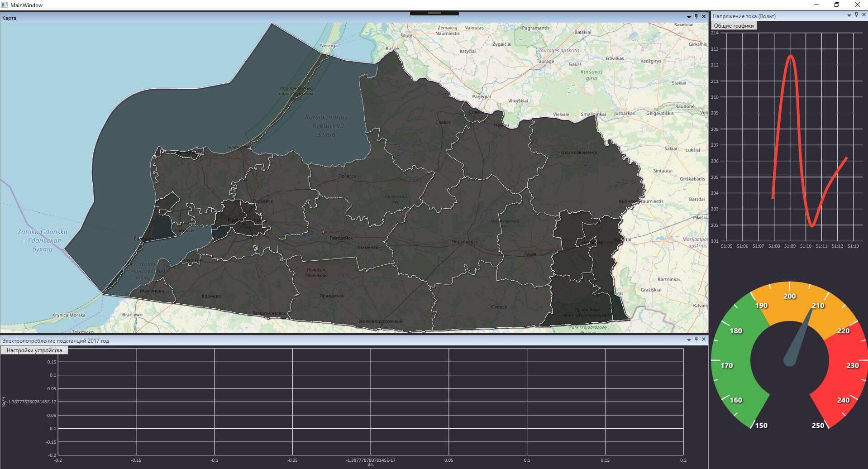Click the Krynica Morska label

pos(69,315)
